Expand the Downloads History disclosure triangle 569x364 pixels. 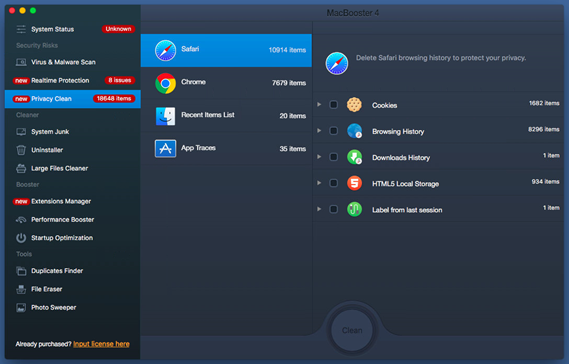(319, 157)
